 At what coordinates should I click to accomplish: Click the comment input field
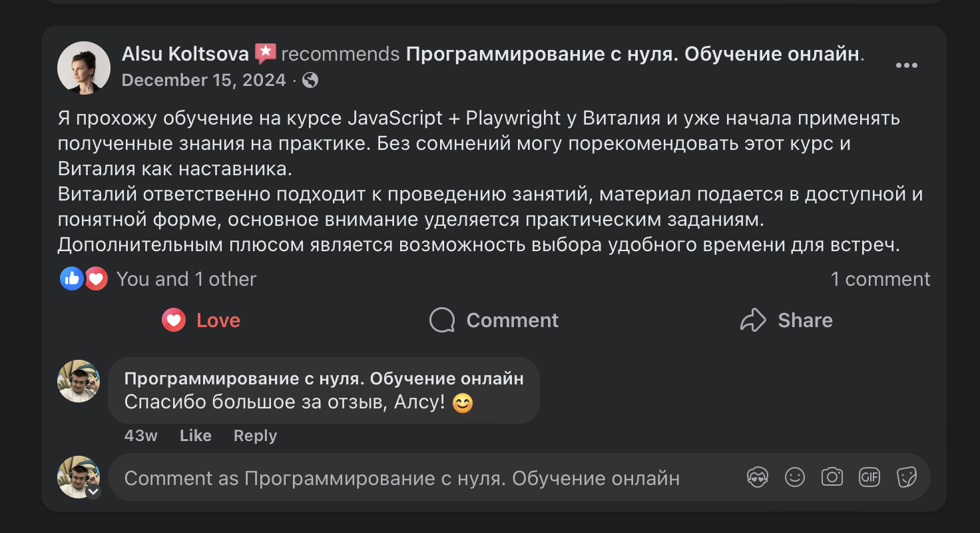(x=399, y=477)
